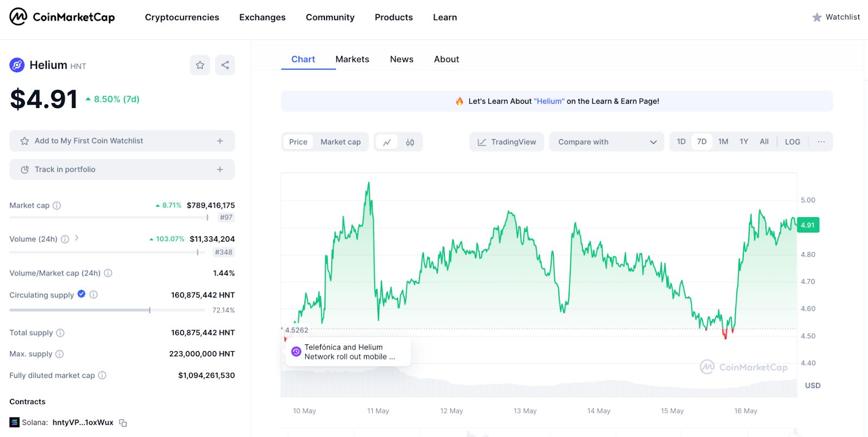
Task: Click the Solana chain icon
Action: click(14, 422)
